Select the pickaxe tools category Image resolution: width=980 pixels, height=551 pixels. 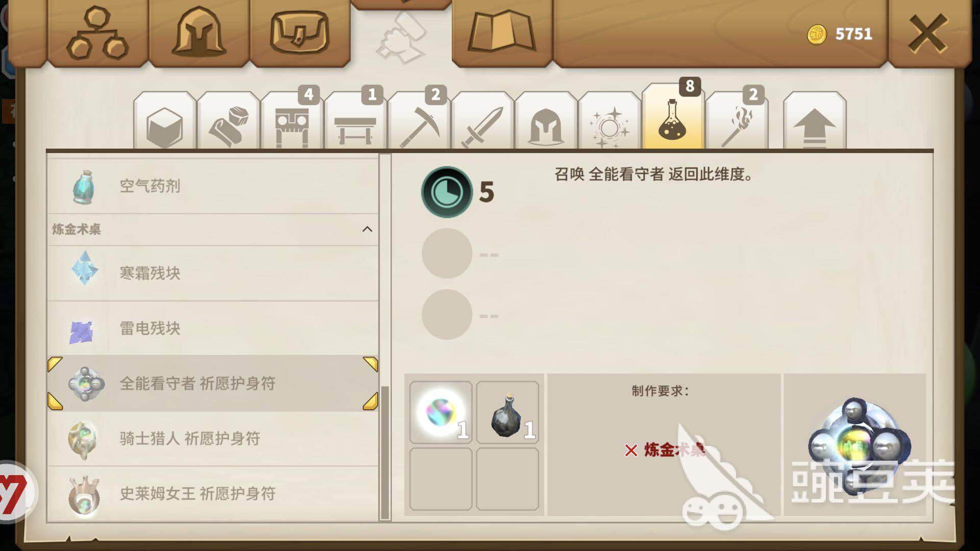[x=419, y=121]
